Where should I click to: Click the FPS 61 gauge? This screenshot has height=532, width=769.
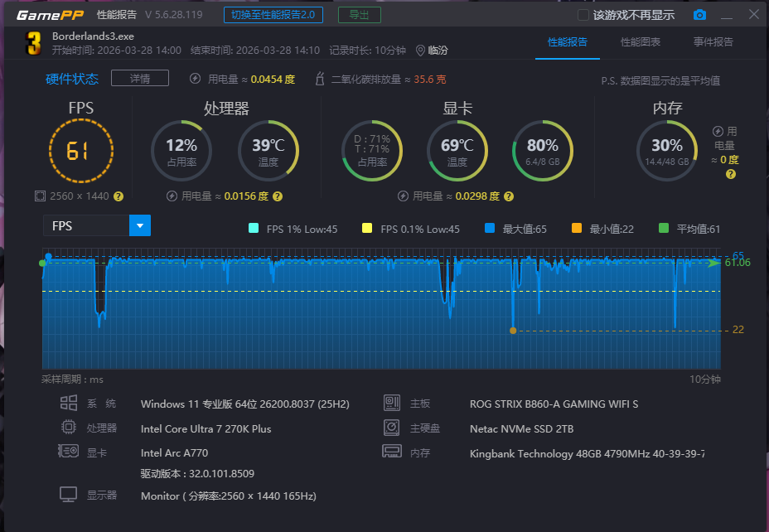tap(81, 151)
